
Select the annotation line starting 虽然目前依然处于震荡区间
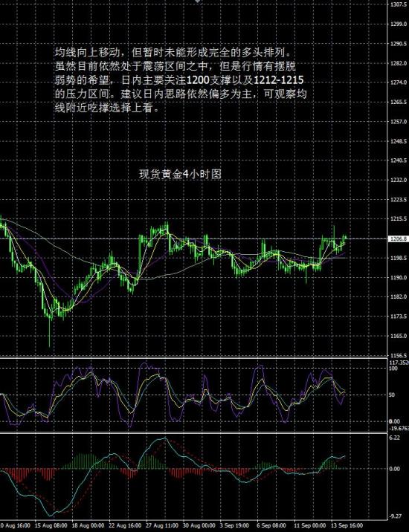175,67
